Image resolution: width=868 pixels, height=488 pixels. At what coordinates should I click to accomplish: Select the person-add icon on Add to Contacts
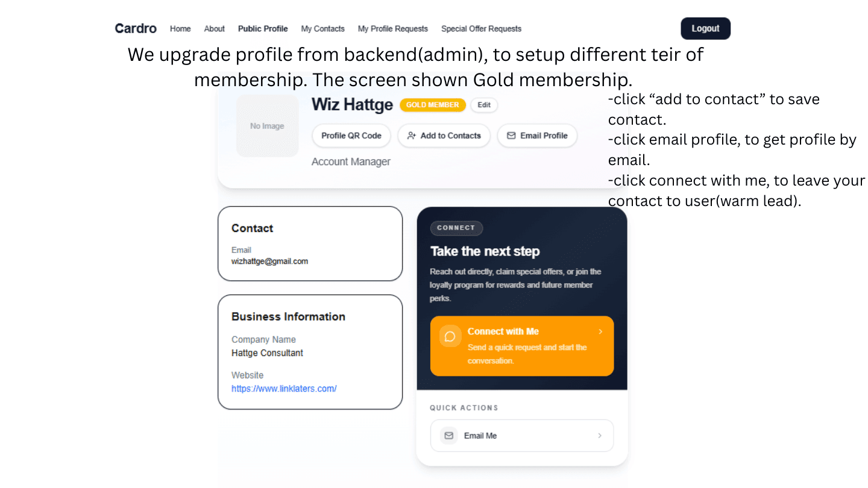[411, 136]
